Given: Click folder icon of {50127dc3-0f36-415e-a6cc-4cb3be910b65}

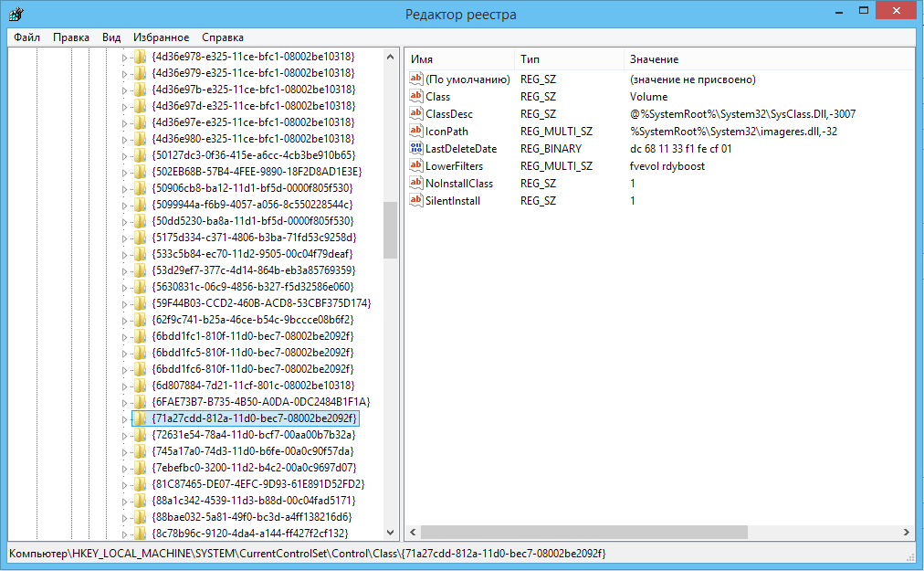Looking at the screenshot, I should [x=140, y=155].
